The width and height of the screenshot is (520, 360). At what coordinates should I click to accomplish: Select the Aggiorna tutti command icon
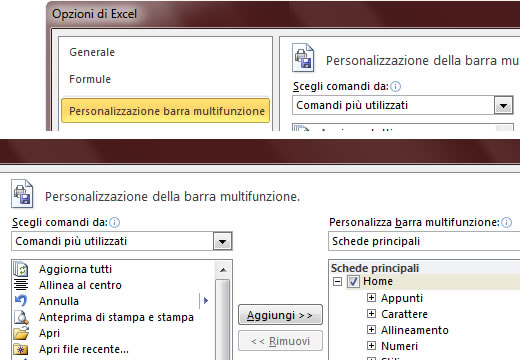coord(21,269)
